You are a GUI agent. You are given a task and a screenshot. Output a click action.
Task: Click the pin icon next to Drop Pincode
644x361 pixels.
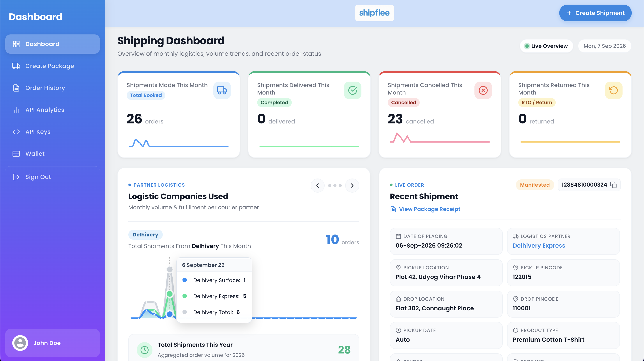(515, 299)
